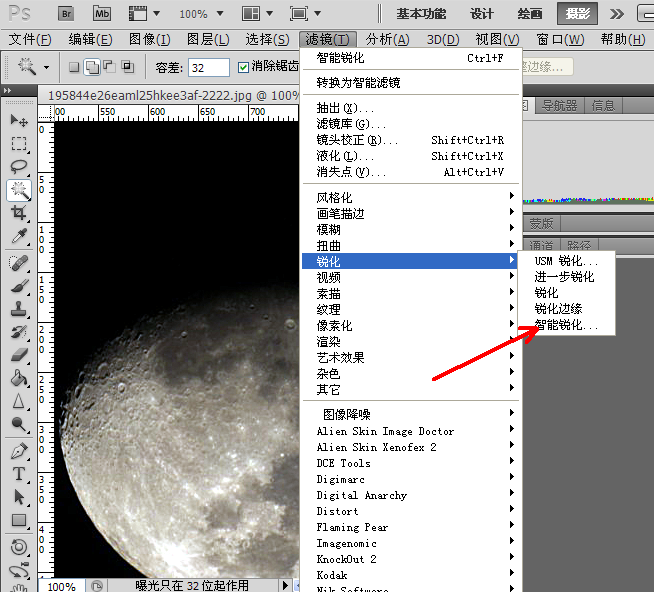The image size is (654, 592).
Task: Select the Path Selection tool
Action: pos(19,497)
